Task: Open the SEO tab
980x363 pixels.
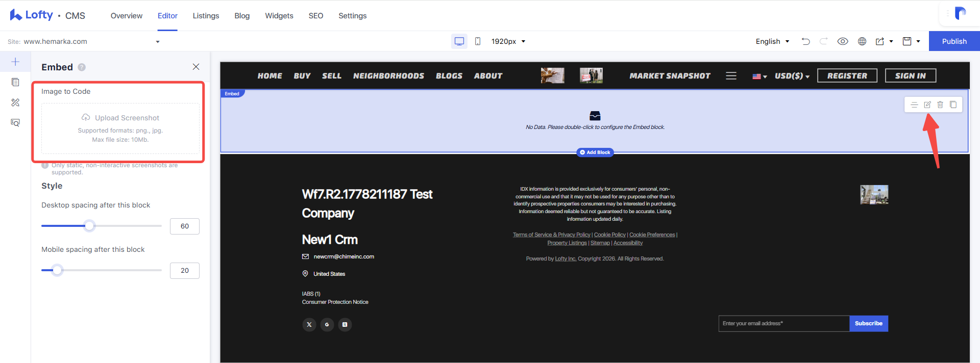Action: click(x=316, y=16)
